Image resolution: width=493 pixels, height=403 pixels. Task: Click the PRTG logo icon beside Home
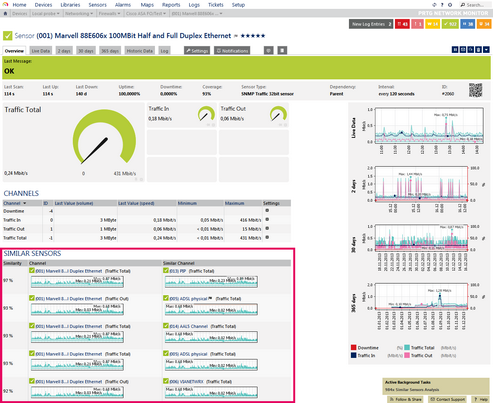5,4
